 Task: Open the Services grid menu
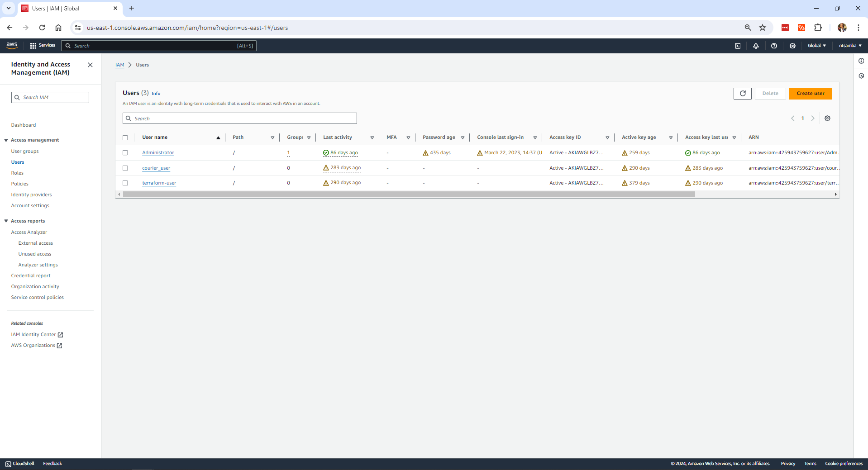click(42, 45)
